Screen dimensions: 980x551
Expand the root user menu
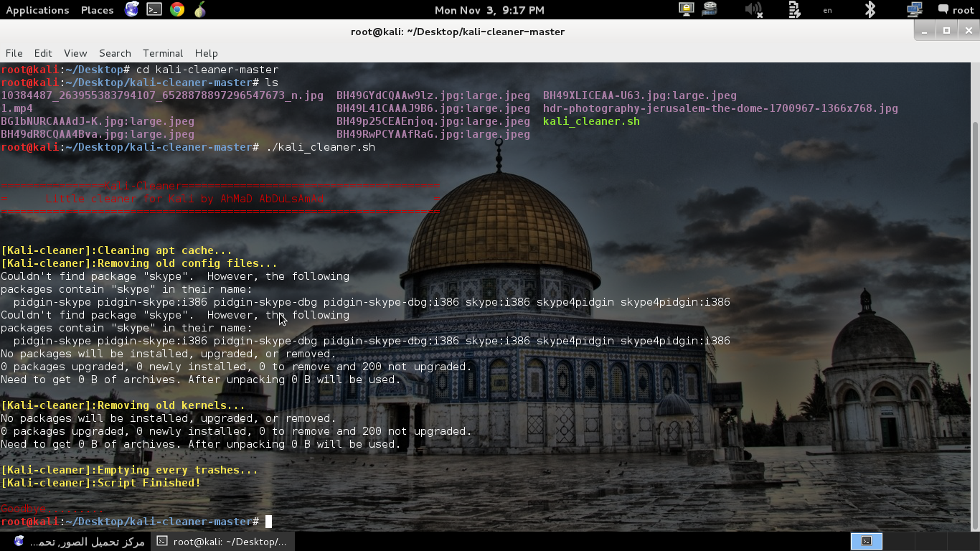(x=956, y=10)
